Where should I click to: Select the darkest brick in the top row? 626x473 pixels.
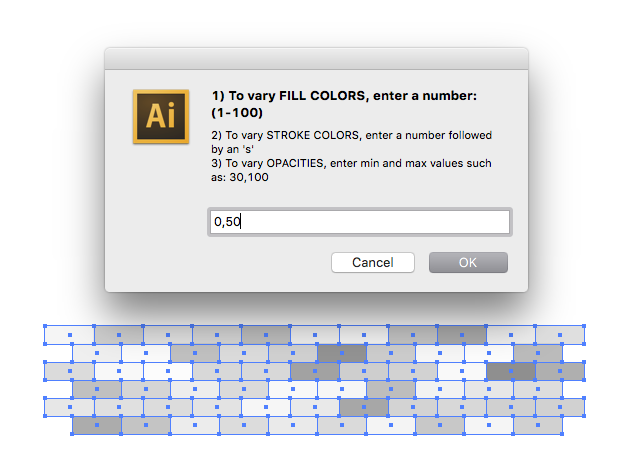(x=462, y=335)
